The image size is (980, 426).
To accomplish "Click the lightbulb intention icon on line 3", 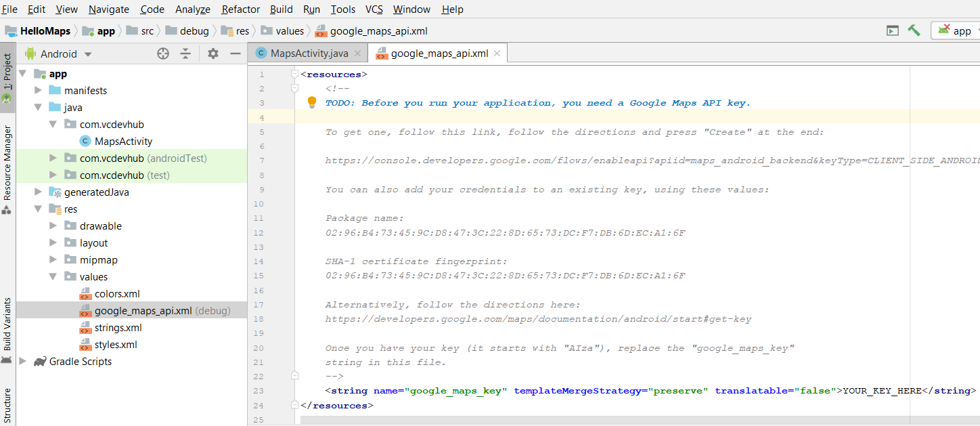I will coord(312,102).
